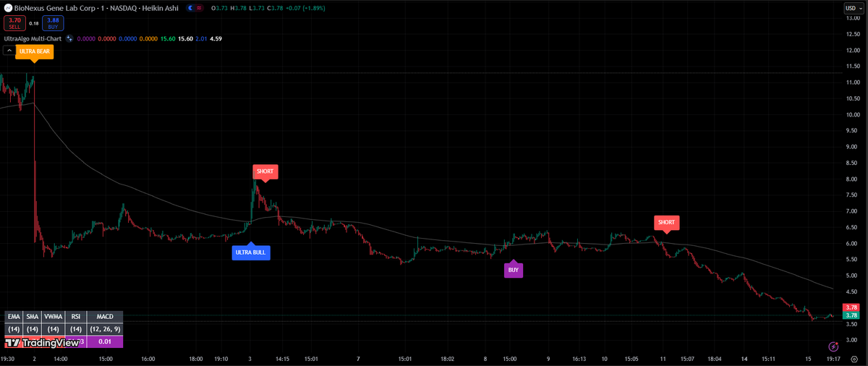Click the O3.73 open price value
Viewport: 868px width, 366px height.
[219, 8]
